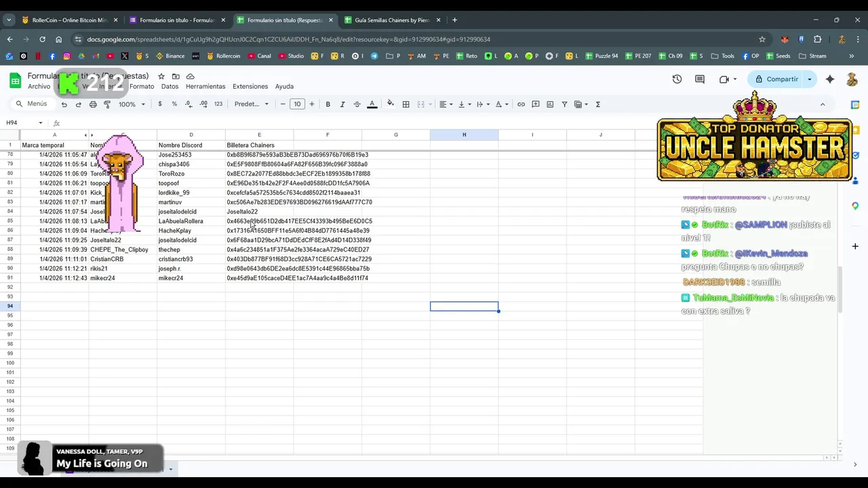The height and width of the screenshot is (488, 868).
Task: Open the Extensiones menu
Action: tap(250, 87)
